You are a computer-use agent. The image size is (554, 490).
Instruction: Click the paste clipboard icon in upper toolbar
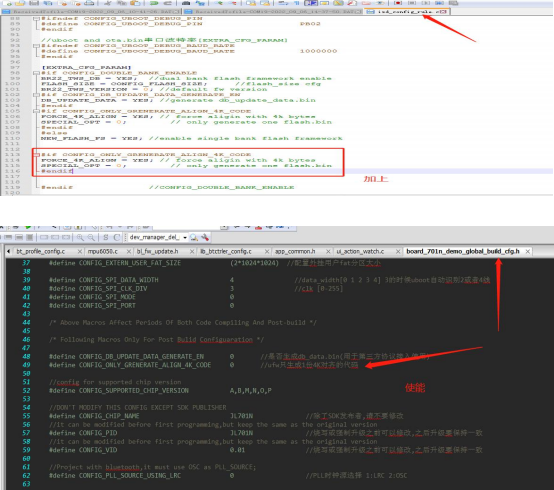[135, 3]
